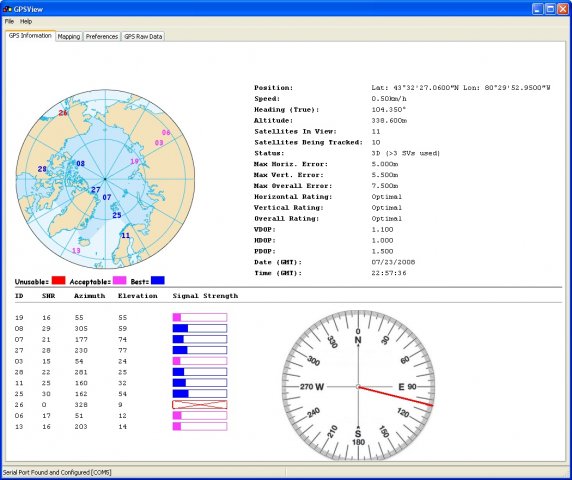Click the status value 3D (>3 SVs used)
The image size is (572, 480).
406,153
